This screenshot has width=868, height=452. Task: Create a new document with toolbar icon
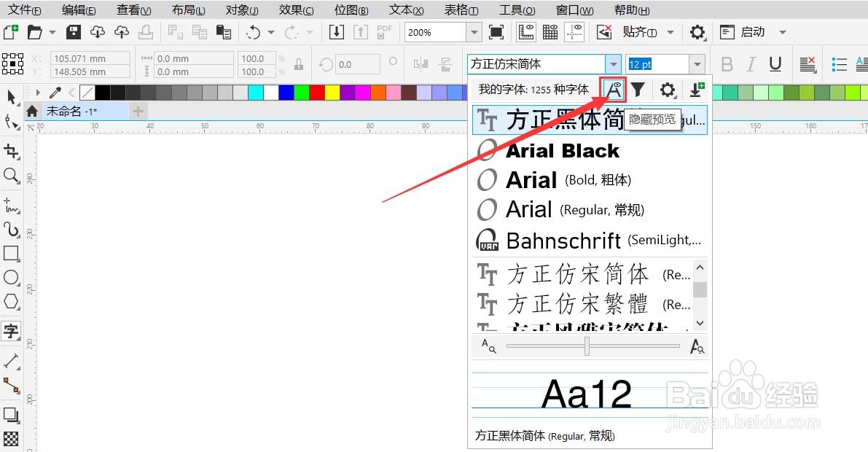pos(10,32)
